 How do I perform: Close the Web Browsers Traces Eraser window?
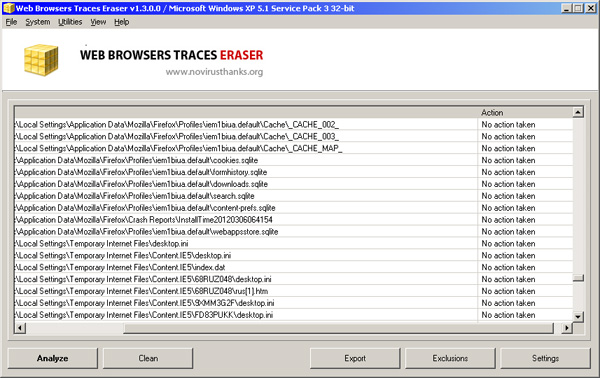click(x=591, y=8)
